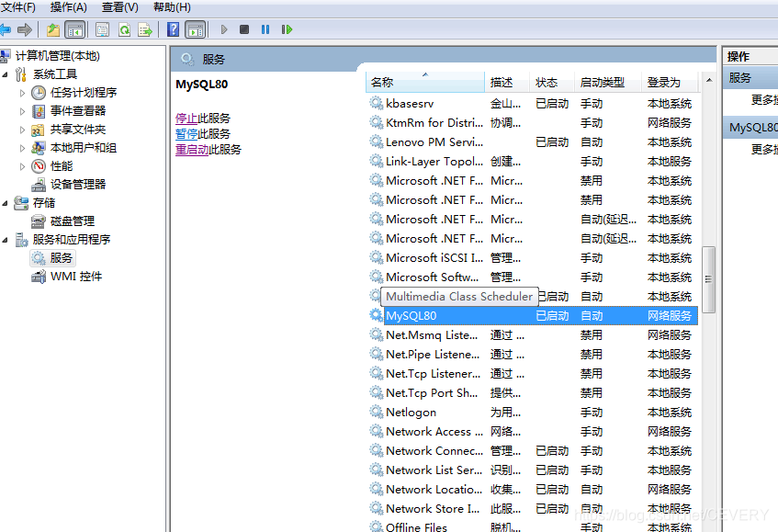The height and width of the screenshot is (532, 778).
Task: Select the KtmRm for Distri... service
Action: [x=534, y=122]
